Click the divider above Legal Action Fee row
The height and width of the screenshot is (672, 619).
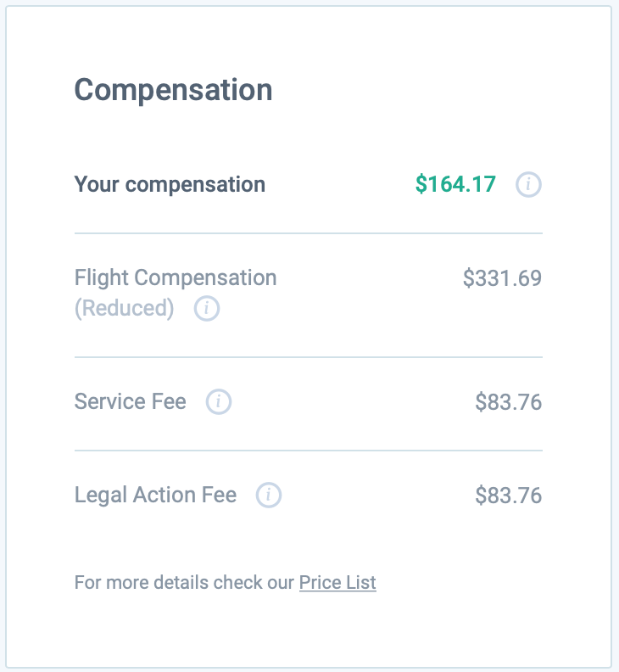pos(309,451)
